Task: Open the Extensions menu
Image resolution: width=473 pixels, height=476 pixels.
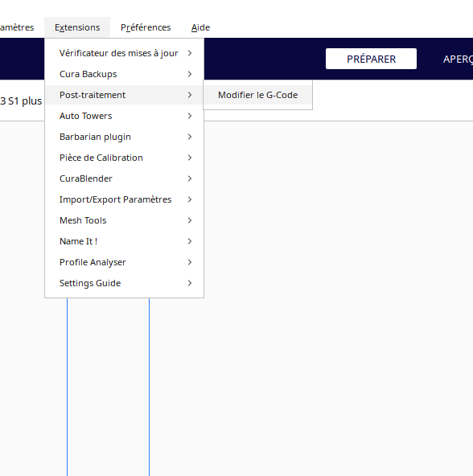Action: (x=77, y=27)
